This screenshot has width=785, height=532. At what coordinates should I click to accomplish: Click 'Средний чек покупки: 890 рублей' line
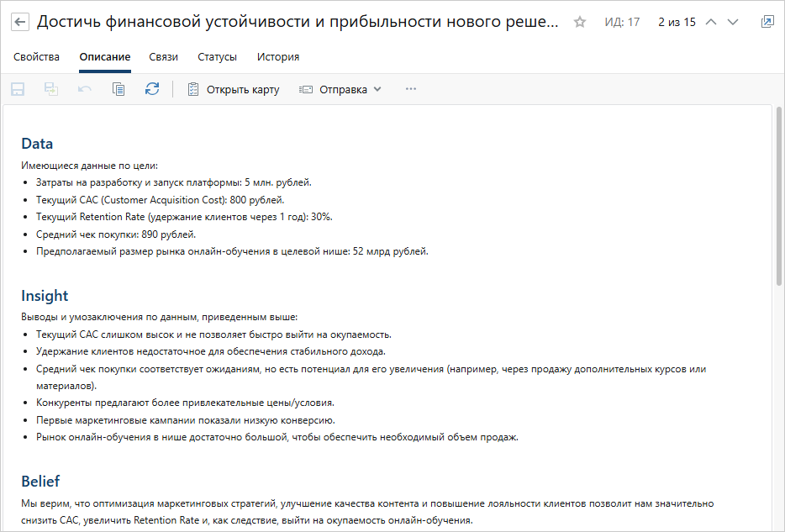click(x=116, y=234)
